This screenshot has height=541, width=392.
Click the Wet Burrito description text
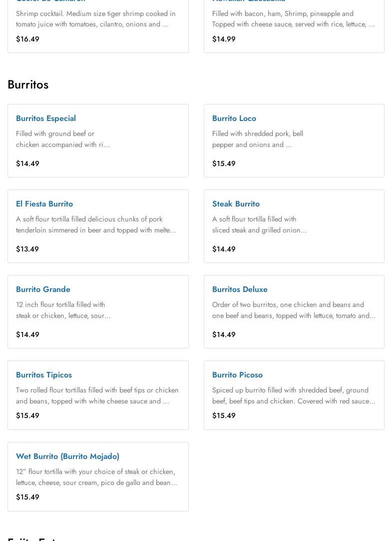[96, 477]
